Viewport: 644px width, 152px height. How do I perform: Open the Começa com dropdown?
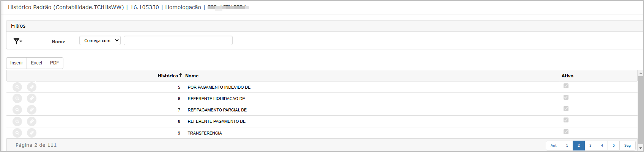coord(100,41)
